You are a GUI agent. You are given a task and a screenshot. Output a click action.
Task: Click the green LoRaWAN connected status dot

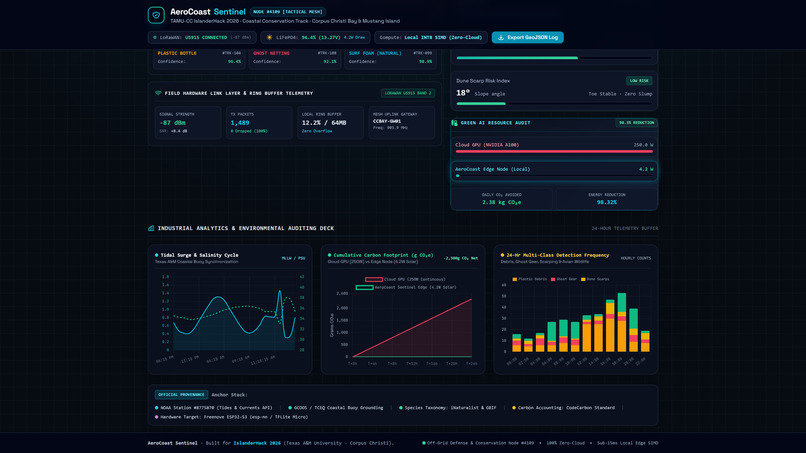point(155,38)
